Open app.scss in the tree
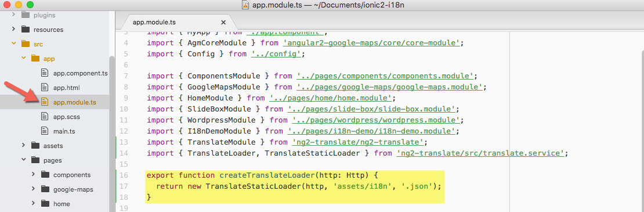The height and width of the screenshot is (212, 644). (67, 117)
